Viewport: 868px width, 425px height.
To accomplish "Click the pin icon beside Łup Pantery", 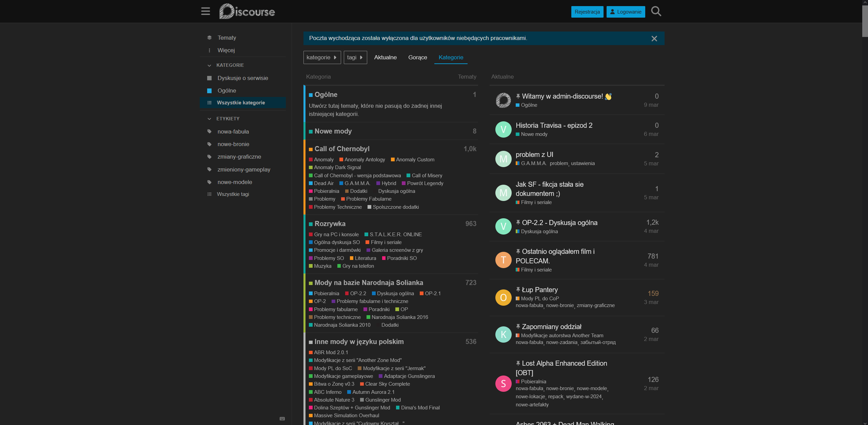I will click(x=518, y=289).
